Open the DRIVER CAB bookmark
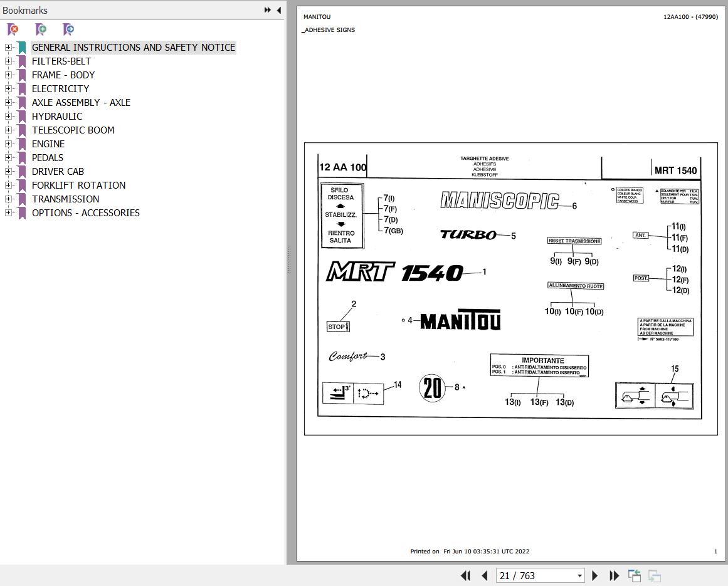 click(x=58, y=171)
